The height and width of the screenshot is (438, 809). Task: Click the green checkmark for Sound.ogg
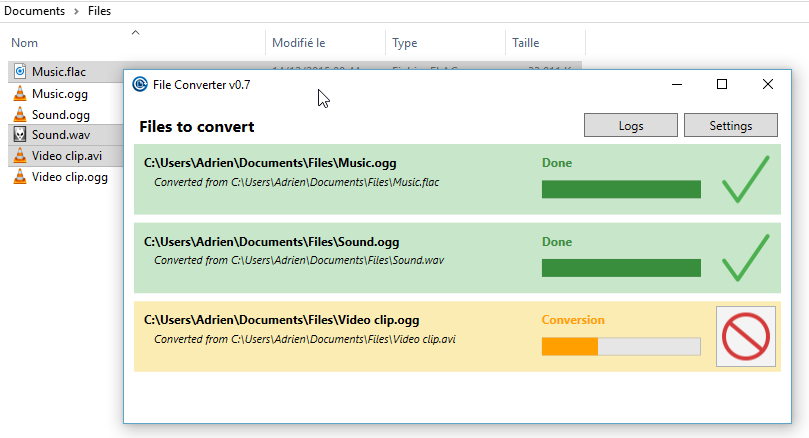(x=745, y=257)
